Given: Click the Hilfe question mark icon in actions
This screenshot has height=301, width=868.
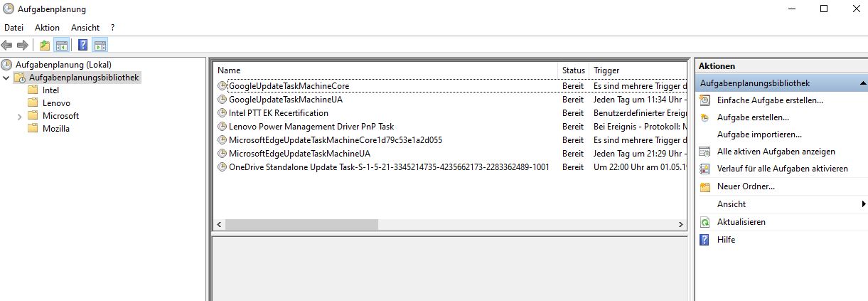Looking at the screenshot, I should (704, 240).
